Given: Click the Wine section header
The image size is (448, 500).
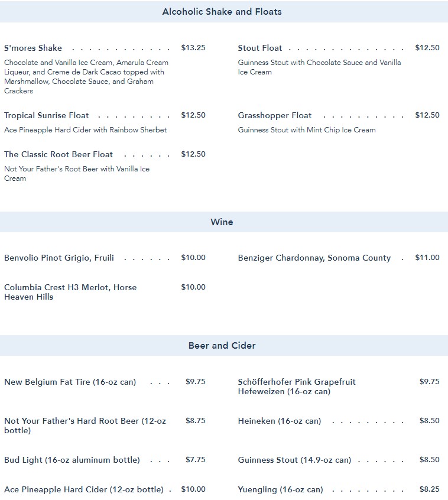Looking at the screenshot, I should [222, 222].
